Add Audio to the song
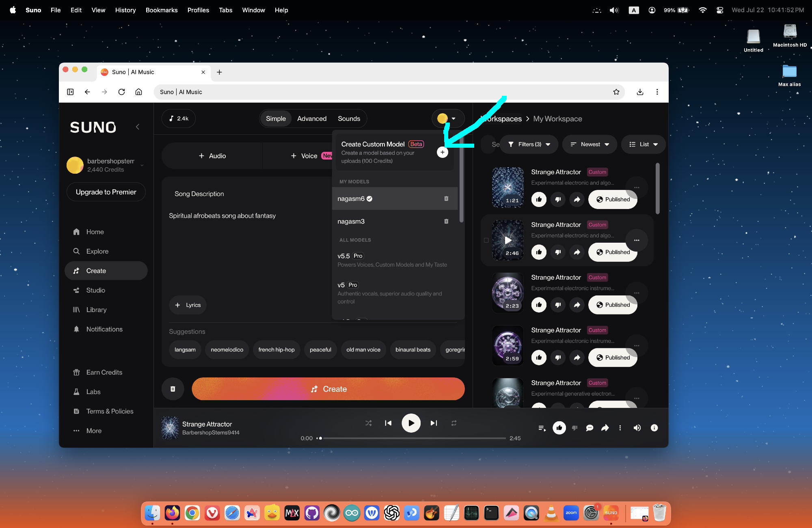 click(212, 156)
